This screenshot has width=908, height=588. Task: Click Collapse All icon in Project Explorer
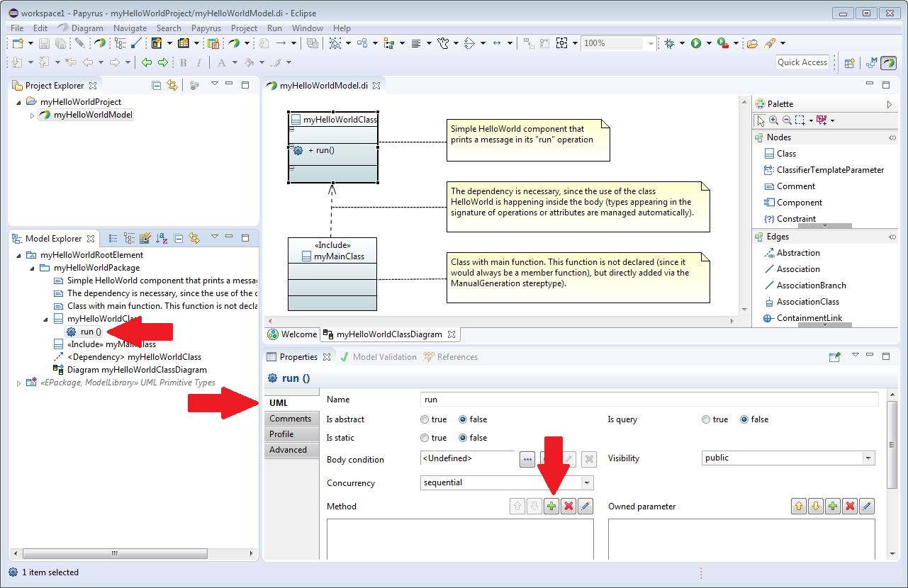coord(157,85)
